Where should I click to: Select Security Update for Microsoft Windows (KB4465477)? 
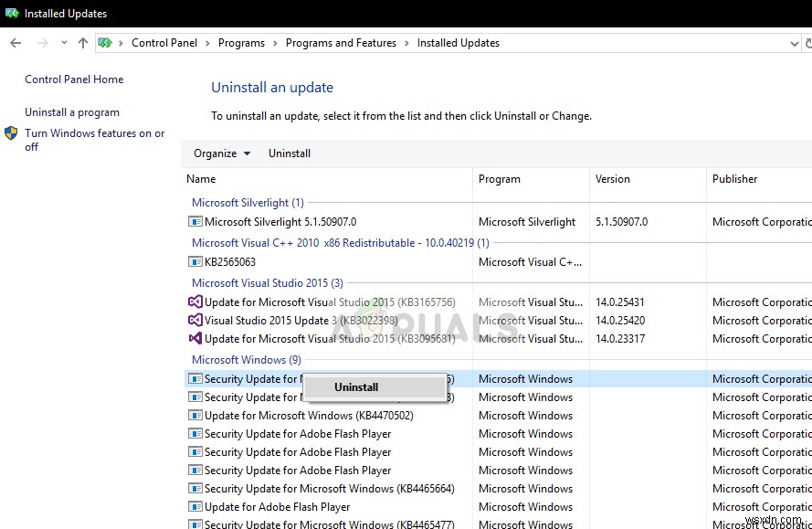[330, 524]
